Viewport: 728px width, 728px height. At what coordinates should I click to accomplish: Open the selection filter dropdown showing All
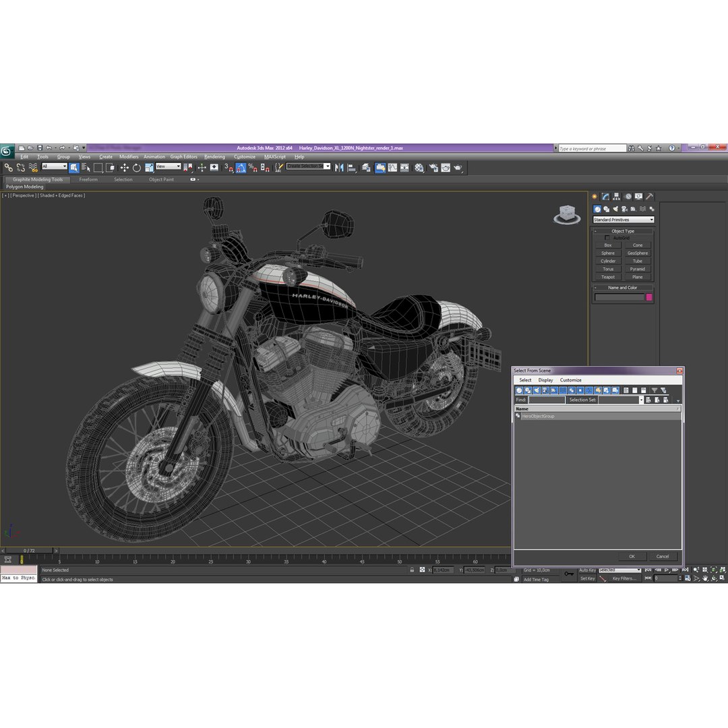click(x=55, y=166)
